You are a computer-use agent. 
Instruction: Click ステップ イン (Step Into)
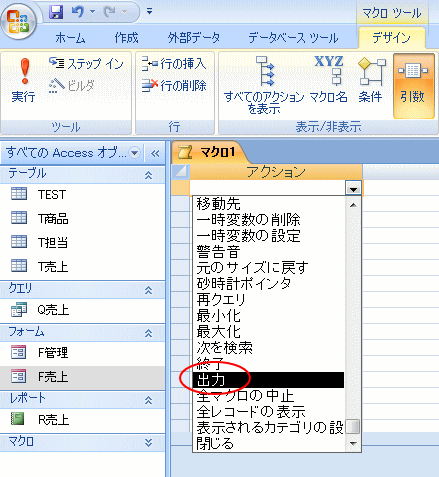pyautogui.click(x=86, y=63)
